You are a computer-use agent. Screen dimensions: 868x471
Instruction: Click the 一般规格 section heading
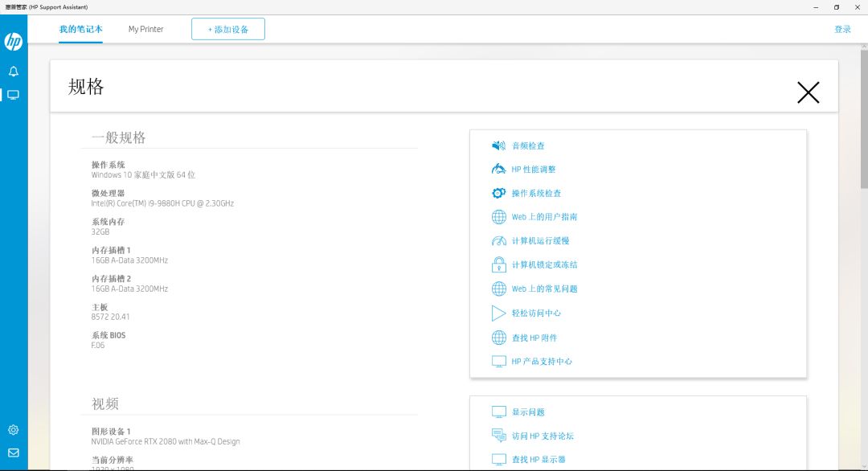coord(118,137)
